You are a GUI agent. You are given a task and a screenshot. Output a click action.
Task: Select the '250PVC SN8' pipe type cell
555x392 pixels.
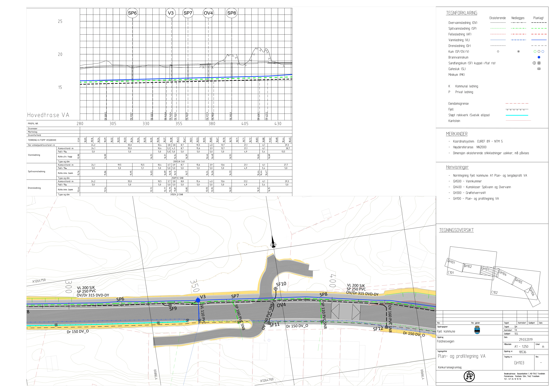click(x=177, y=178)
